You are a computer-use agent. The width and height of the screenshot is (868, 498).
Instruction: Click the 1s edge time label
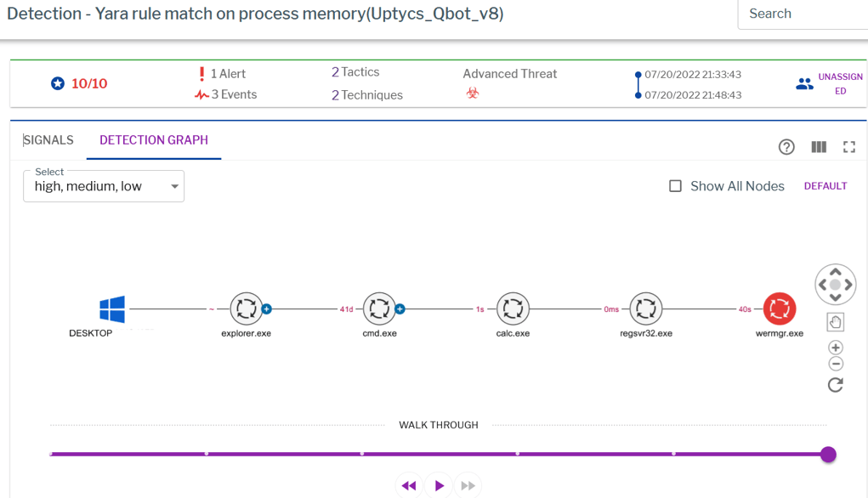pyautogui.click(x=480, y=309)
